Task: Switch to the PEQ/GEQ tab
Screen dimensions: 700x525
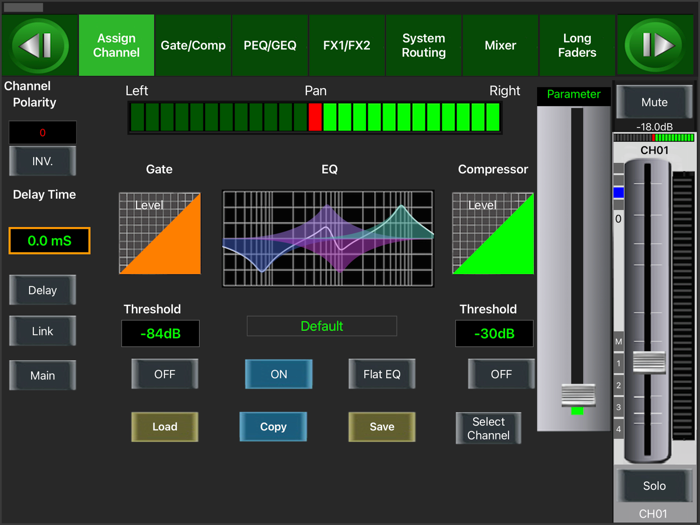Action: tap(270, 45)
